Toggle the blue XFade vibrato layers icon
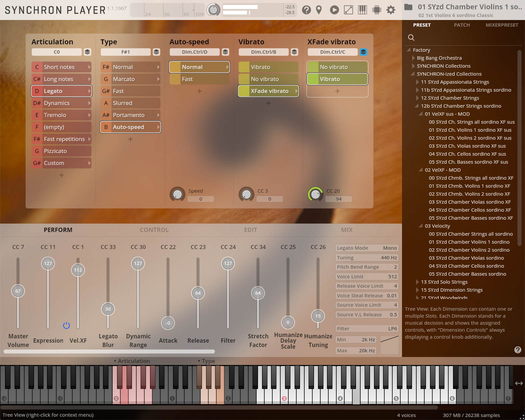 (363, 52)
